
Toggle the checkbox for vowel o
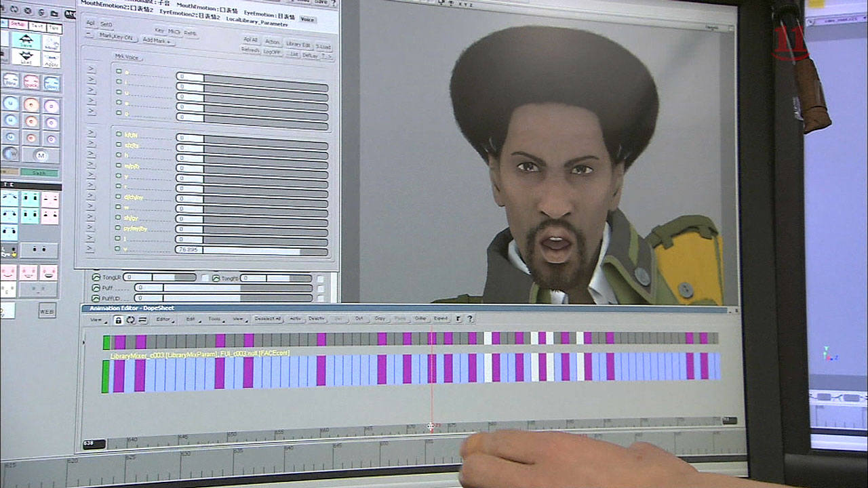[119, 113]
